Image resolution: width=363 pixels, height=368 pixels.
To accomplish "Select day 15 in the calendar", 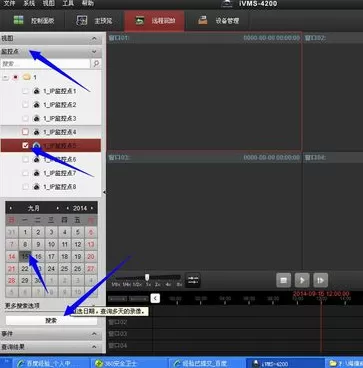I will click(x=25, y=257).
